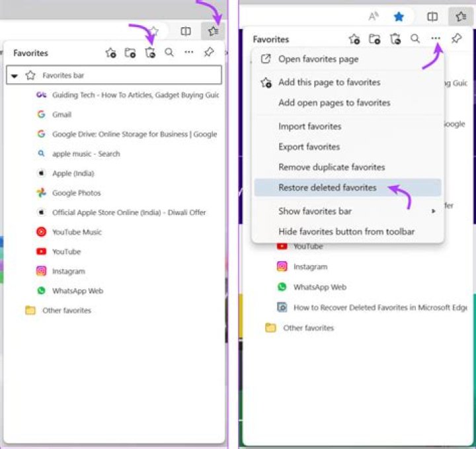The image size is (476, 449).
Task: Click the Read aloud icon in address bar
Action: [374, 17]
